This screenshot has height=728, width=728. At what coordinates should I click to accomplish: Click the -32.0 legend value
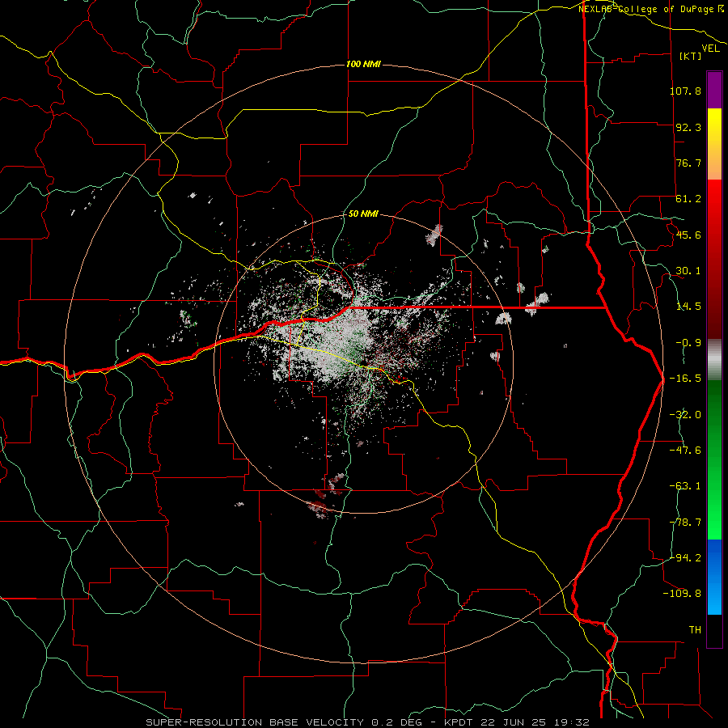[685, 415]
